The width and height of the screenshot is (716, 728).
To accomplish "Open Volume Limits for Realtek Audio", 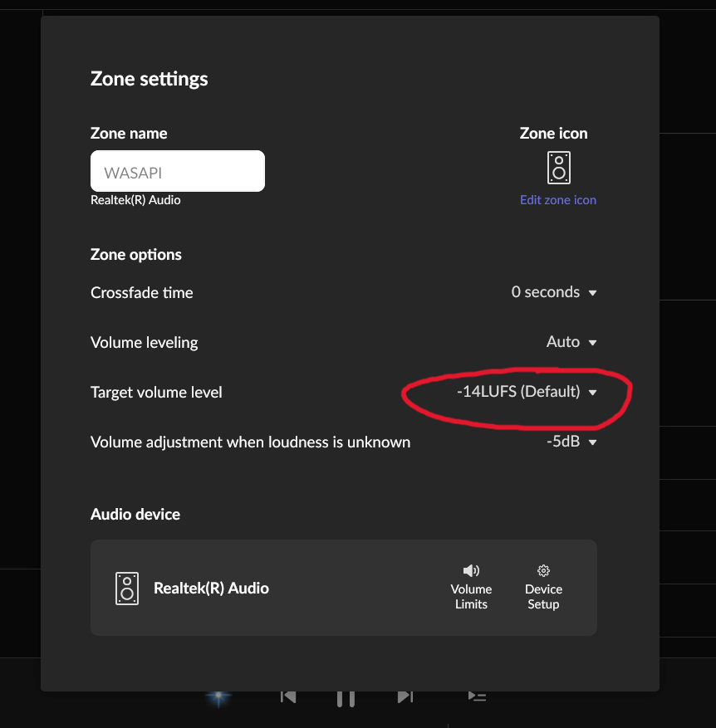I will click(x=471, y=588).
